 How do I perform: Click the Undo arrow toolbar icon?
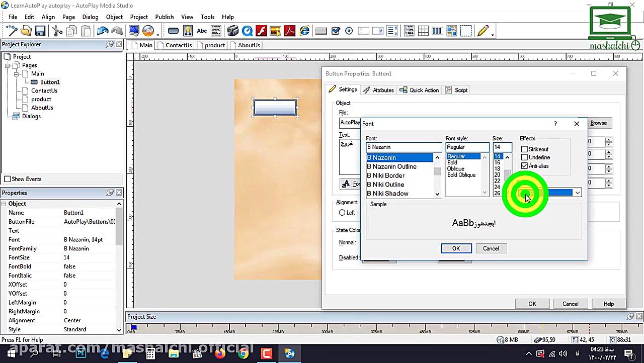[x=103, y=31]
